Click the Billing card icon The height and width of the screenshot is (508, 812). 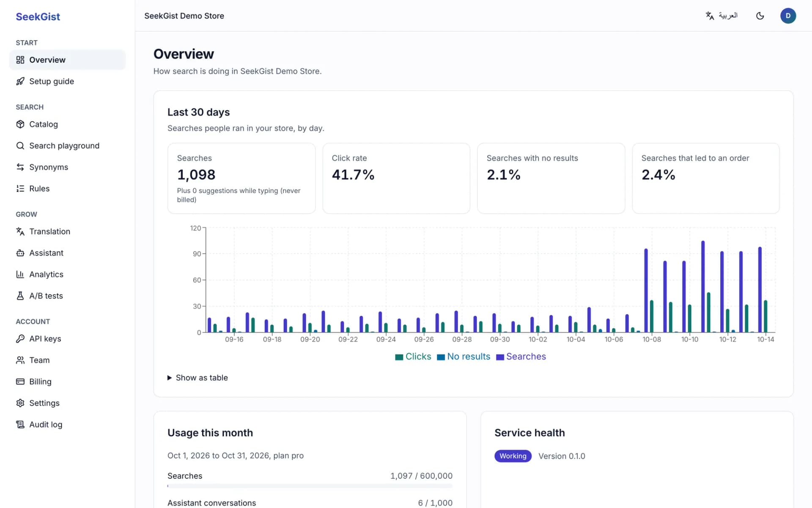click(20, 381)
